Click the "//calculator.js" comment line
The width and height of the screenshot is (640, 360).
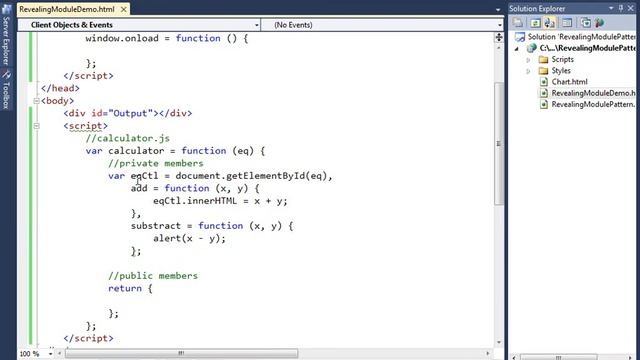point(127,138)
